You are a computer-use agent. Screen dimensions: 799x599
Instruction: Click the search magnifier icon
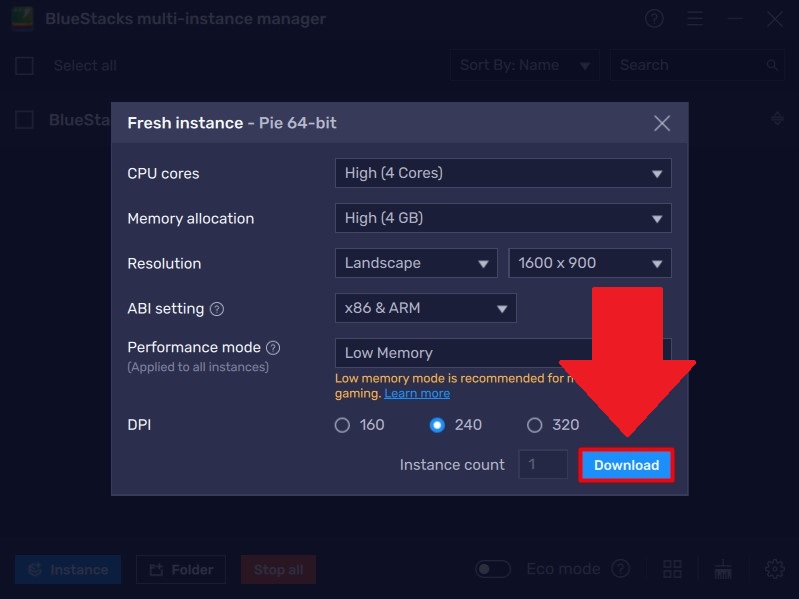click(x=772, y=65)
